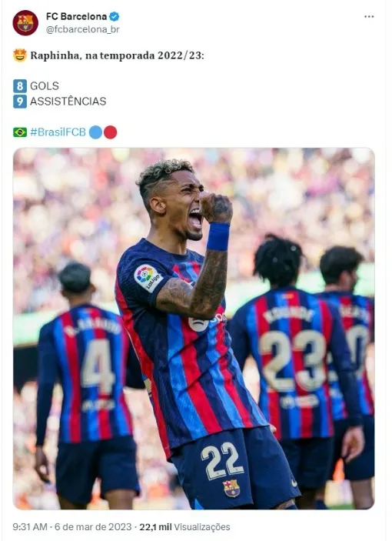Click the 22,1 mil Visualizações count
The image size is (392, 541).
coord(184,527)
